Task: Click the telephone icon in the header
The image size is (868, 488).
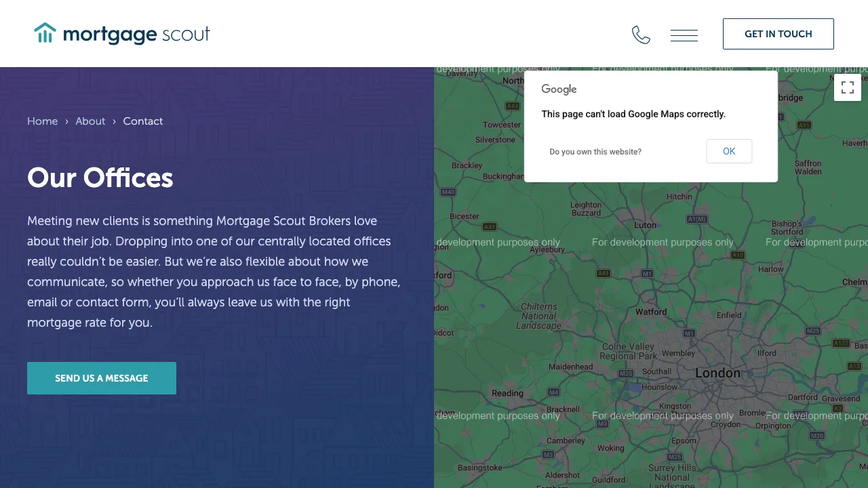Action: click(641, 34)
